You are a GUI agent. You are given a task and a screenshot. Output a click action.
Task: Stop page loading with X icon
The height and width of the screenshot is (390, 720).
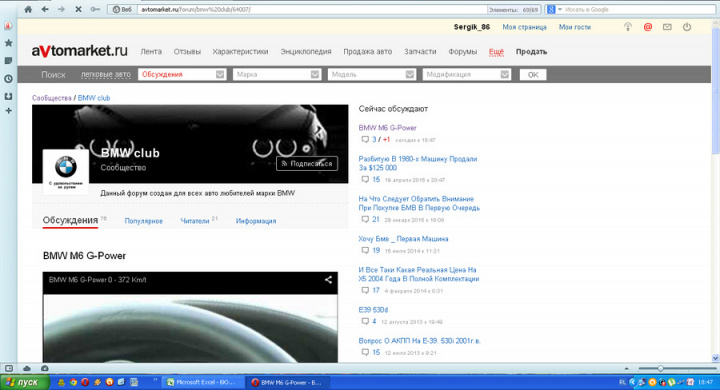pyautogui.click(x=78, y=9)
